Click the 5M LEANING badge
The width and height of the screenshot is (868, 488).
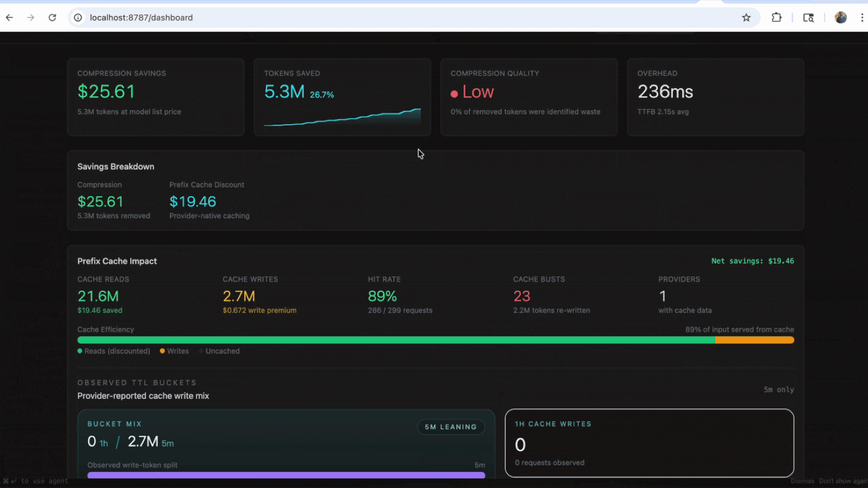(451, 427)
